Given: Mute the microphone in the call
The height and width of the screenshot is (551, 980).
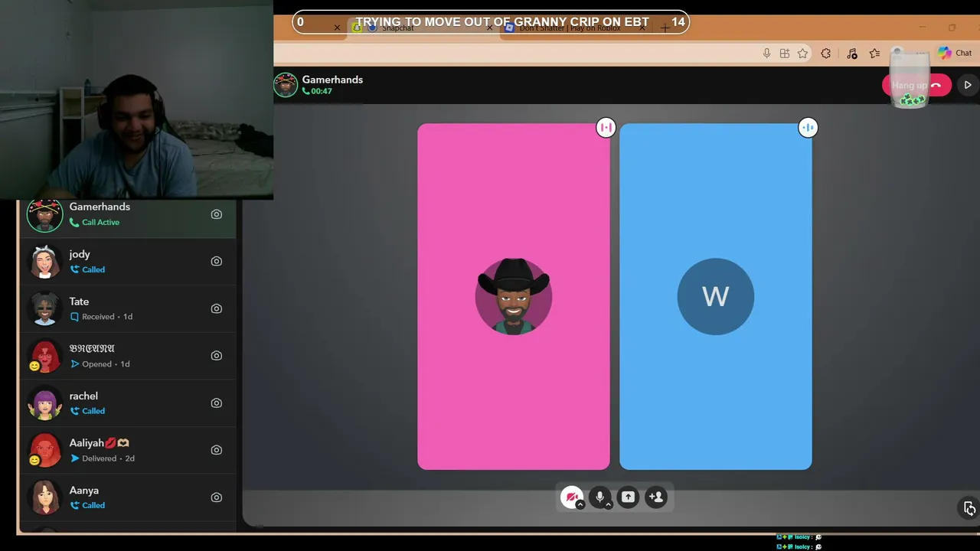Looking at the screenshot, I should tap(599, 497).
